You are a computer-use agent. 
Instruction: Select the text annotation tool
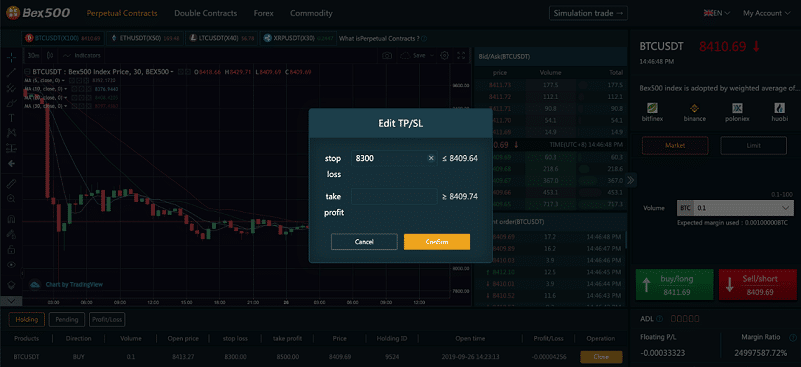tap(12, 118)
